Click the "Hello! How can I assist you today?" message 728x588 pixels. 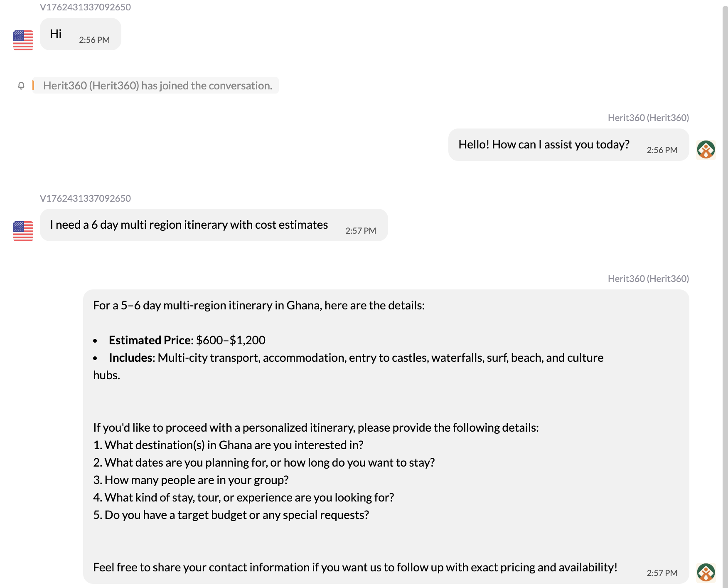coord(544,145)
